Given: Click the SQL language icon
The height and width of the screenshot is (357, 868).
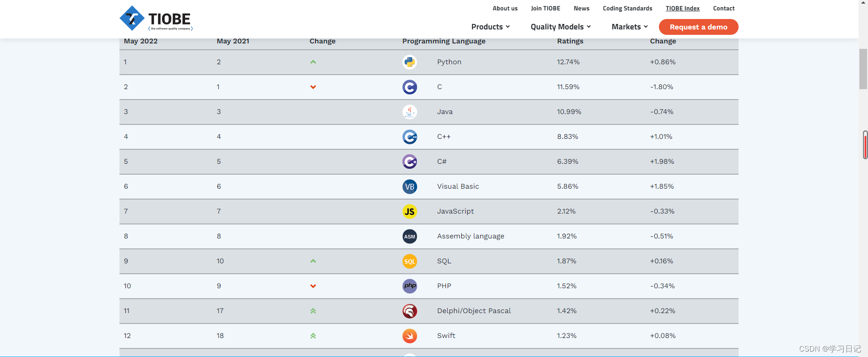Looking at the screenshot, I should click(410, 261).
